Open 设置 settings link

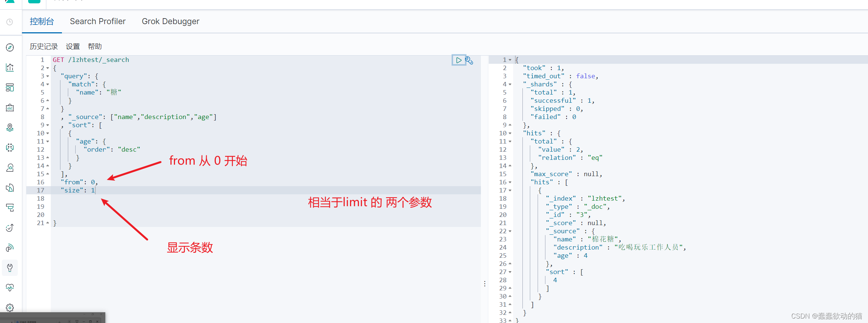pyautogui.click(x=73, y=46)
